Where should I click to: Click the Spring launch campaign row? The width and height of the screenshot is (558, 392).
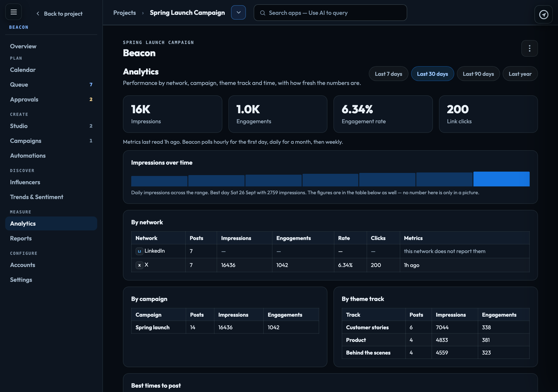point(225,327)
